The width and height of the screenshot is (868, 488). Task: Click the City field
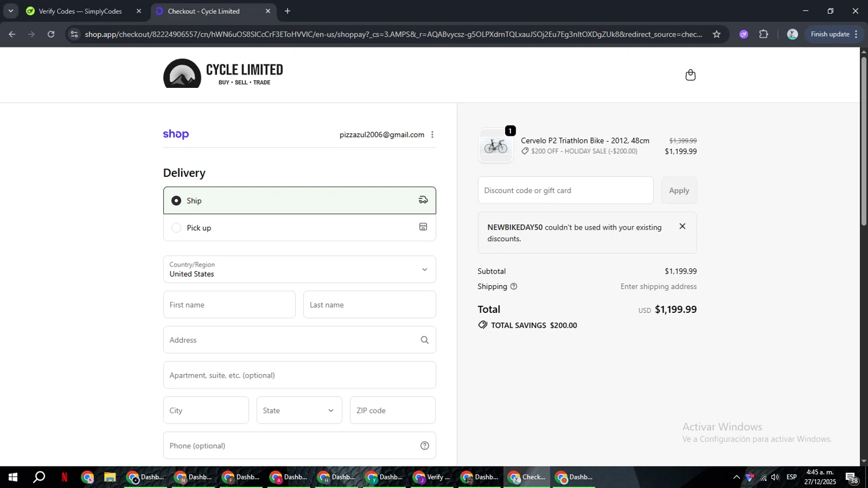point(206,411)
